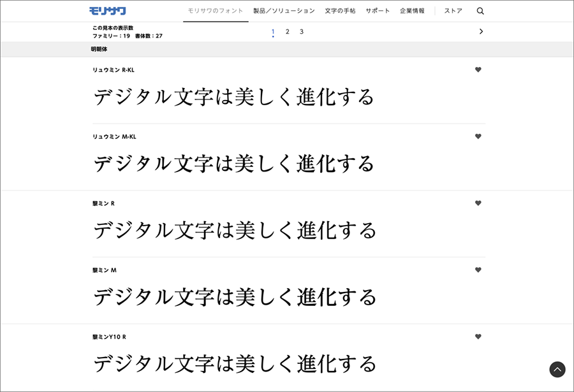Click the 黎ミン R font name

(x=103, y=203)
